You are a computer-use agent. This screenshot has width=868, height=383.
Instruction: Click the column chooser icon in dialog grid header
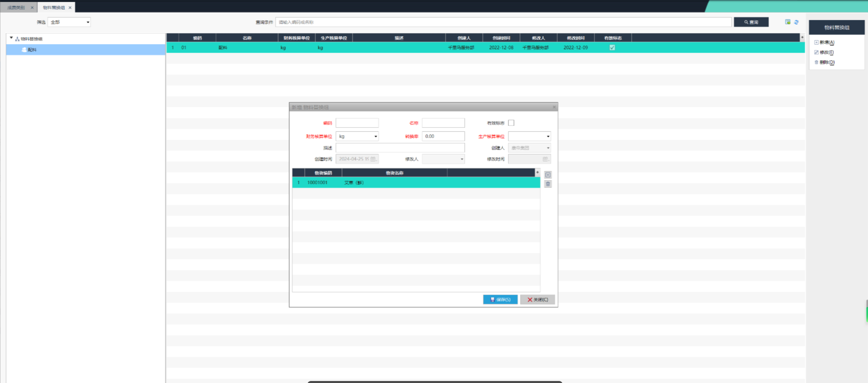coord(537,173)
